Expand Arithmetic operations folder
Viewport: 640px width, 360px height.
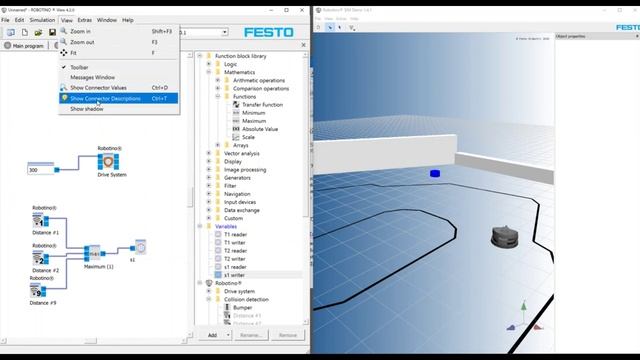[x=218, y=80]
